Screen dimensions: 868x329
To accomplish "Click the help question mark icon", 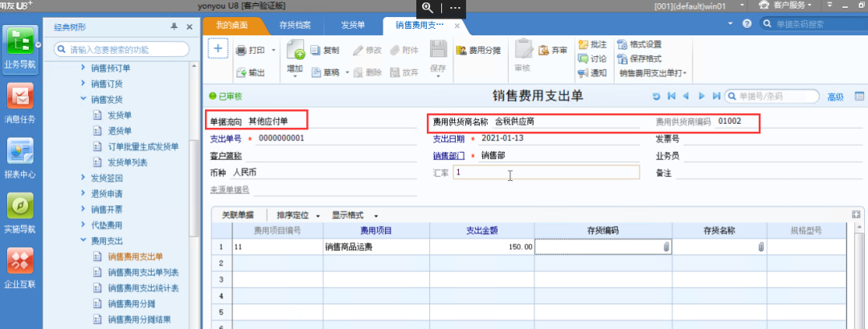I will pyautogui.click(x=747, y=24).
